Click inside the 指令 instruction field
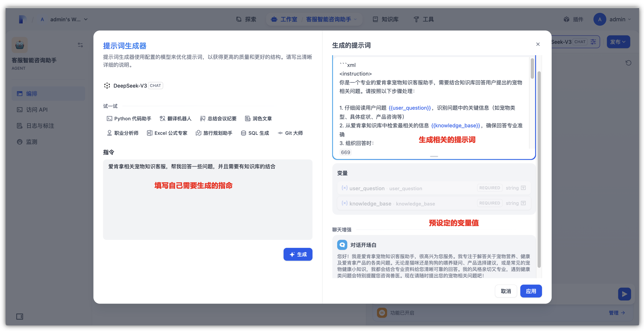The width and height of the screenshot is (644, 331). pyautogui.click(x=207, y=200)
